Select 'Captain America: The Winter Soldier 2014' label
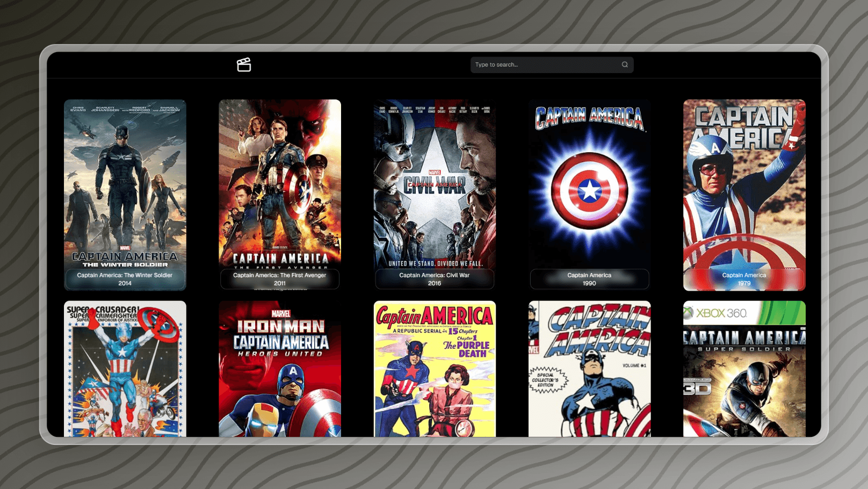The height and width of the screenshot is (489, 868). tap(125, 279)
